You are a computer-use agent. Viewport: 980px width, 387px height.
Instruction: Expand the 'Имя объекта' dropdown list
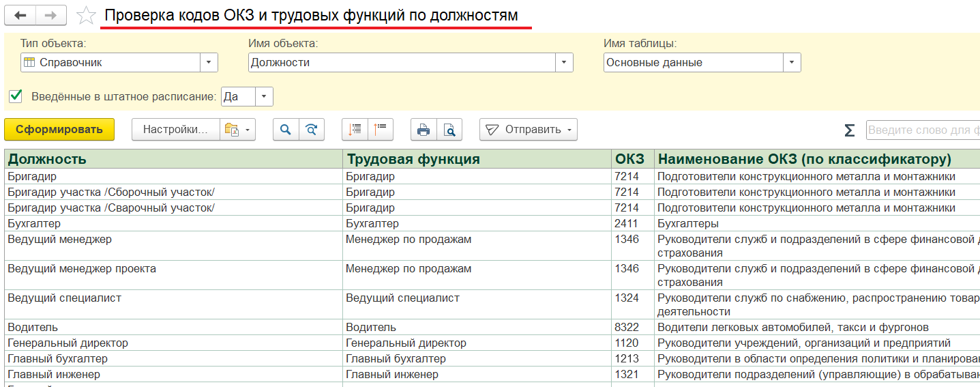tap(564, 63)
